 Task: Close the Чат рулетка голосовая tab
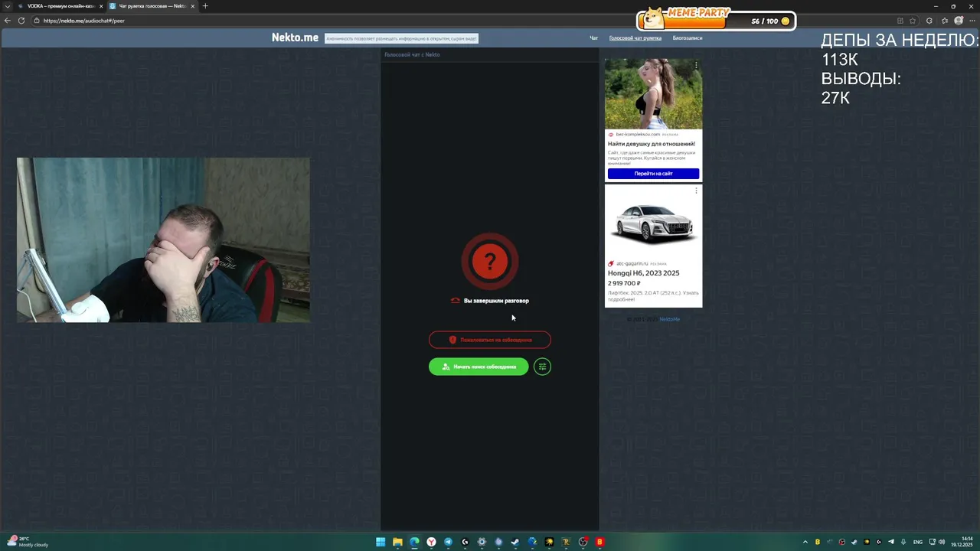click(193, 6)
